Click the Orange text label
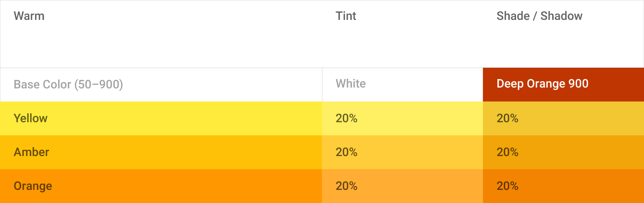 point(33,186)
